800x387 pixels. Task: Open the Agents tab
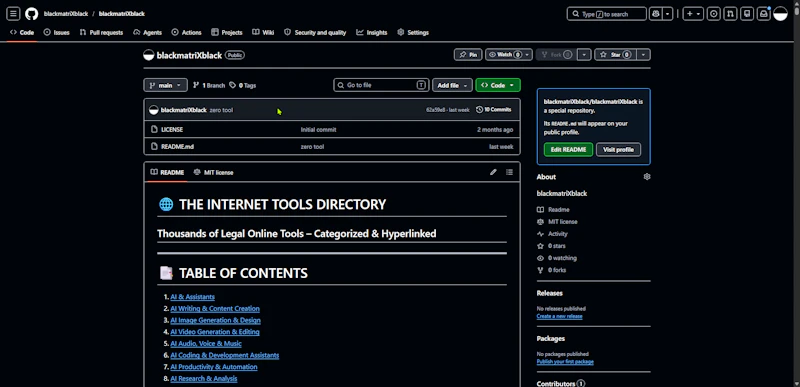tap(147, 32)
